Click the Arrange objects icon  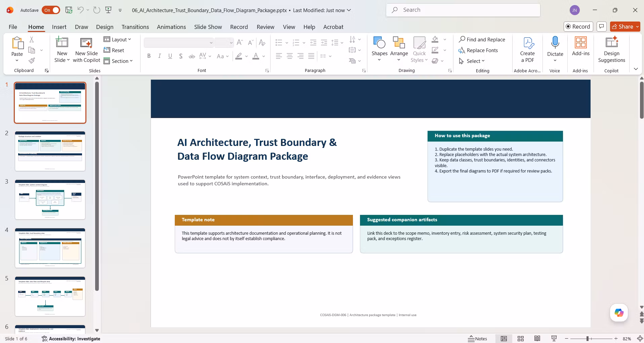[x=399, y=49]
